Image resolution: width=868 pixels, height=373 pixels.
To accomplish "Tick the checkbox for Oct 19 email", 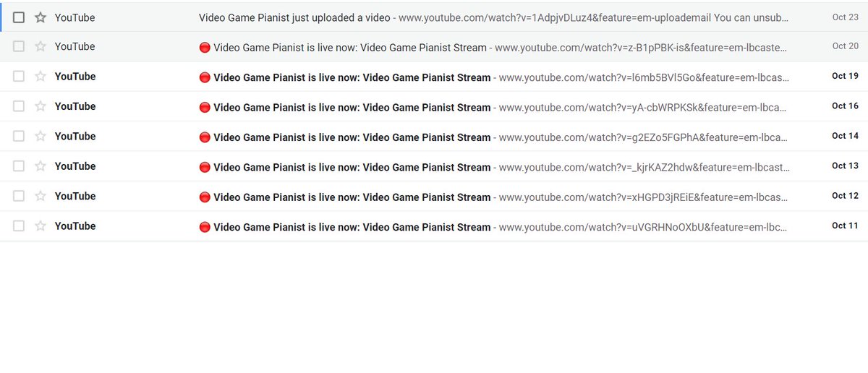I will (x=19, y=76).
